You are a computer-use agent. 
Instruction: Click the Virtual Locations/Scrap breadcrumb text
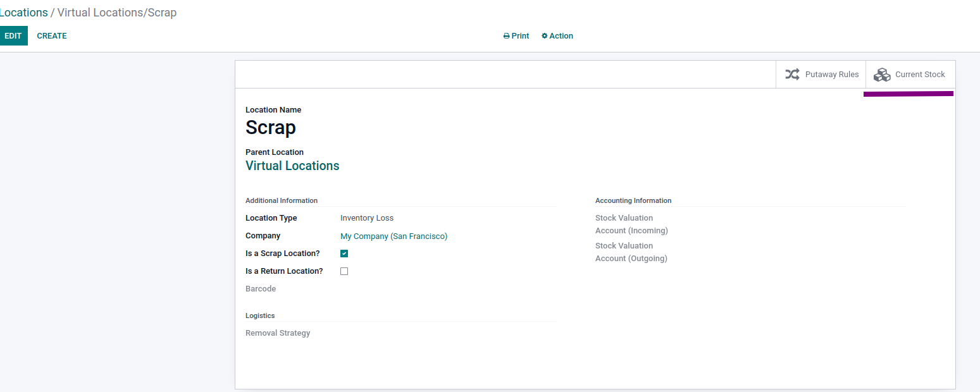pyautogui.click(x=117, y=13)
